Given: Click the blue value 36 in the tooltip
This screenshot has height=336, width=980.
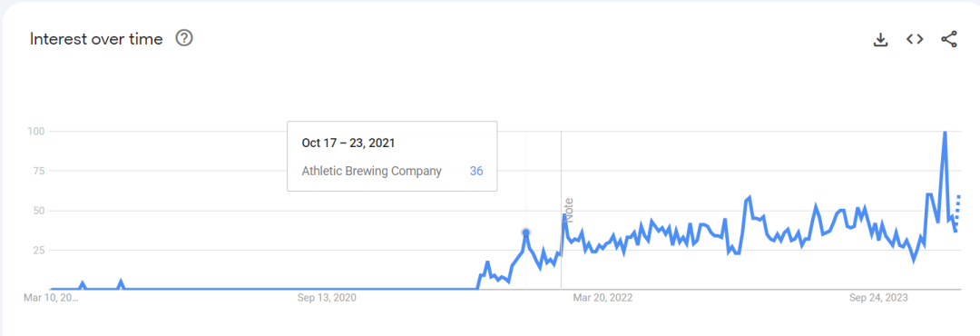Looking at the screenshot, I should pos(476,171).
